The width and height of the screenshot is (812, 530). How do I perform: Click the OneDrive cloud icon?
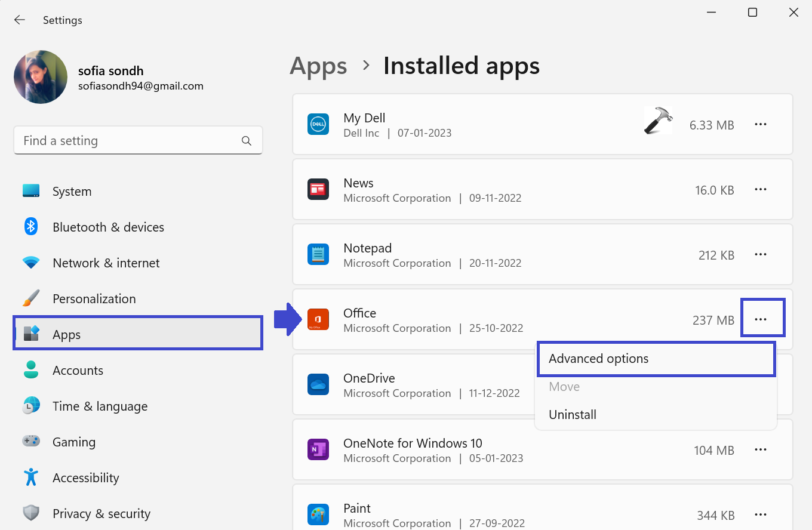[x=318, y=385]
